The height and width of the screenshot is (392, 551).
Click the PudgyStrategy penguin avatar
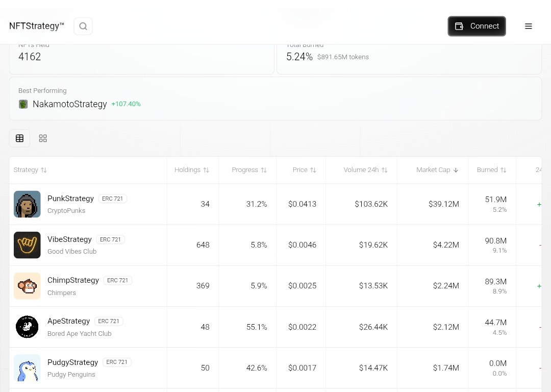tap(27, 367)
